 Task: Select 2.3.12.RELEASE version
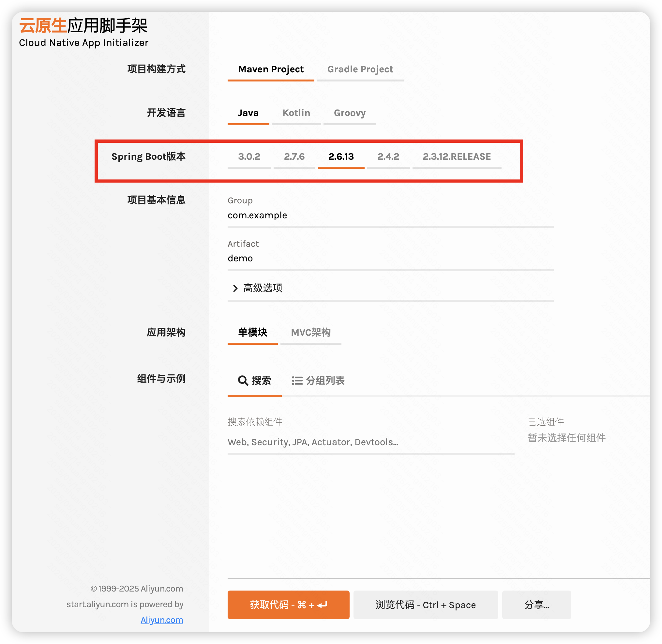point(457,157)
